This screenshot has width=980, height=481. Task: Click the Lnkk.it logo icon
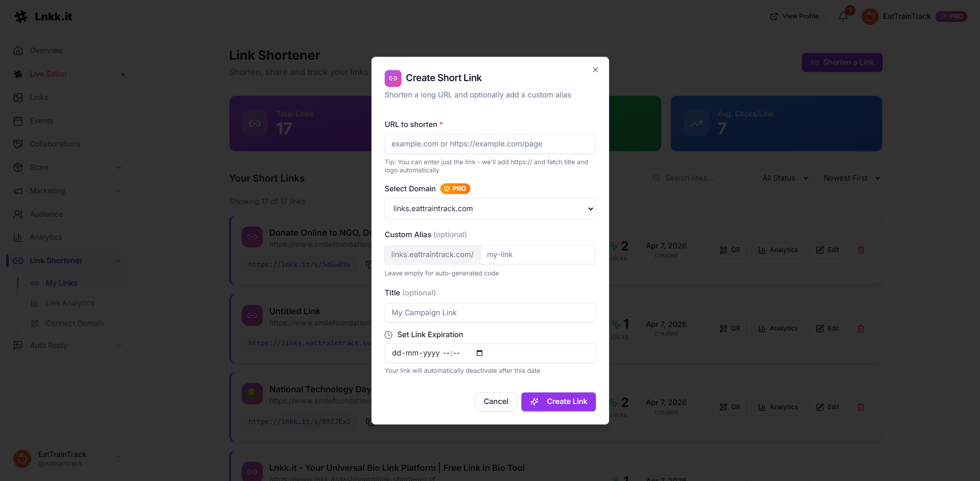(21, 17)
